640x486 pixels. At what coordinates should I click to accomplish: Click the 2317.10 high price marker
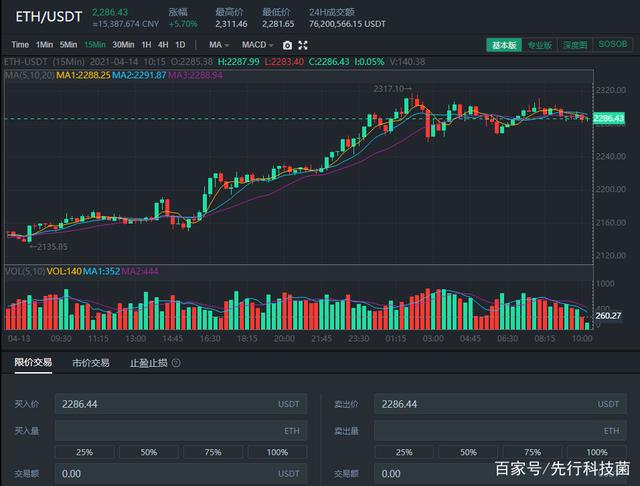392,89
